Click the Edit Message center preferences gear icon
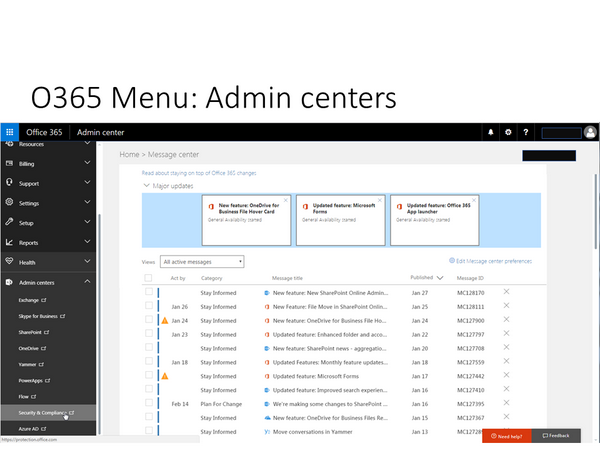This screenshot has height=450, width=600. (452, 261)
